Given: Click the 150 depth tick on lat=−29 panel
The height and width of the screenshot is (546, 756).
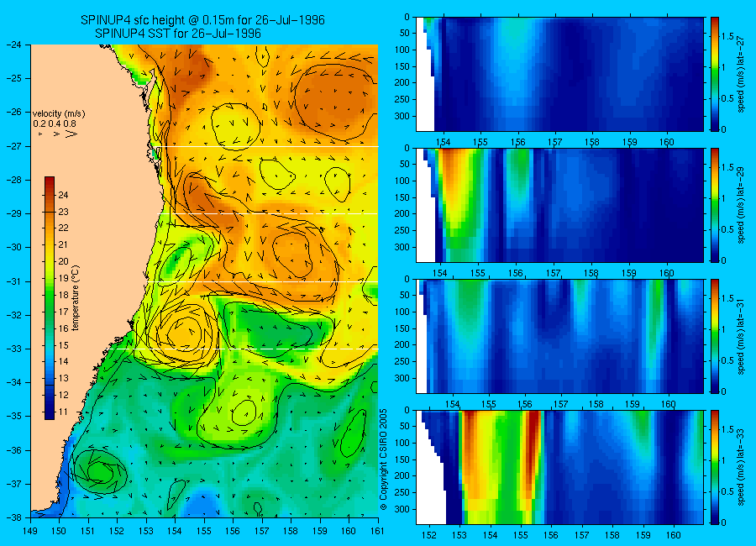Looking at the screenshot, I should [403, 197].
